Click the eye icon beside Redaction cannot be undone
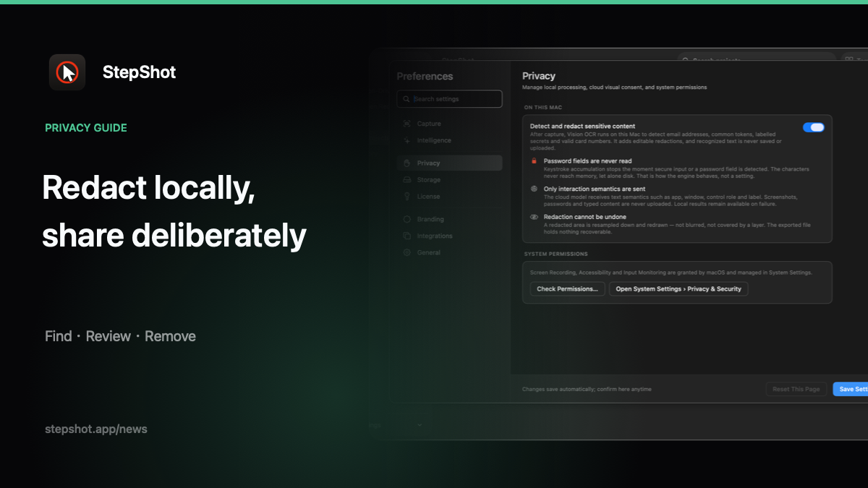Image resolution: width=868 pixels, height=488 pixels. click(534, 217)
